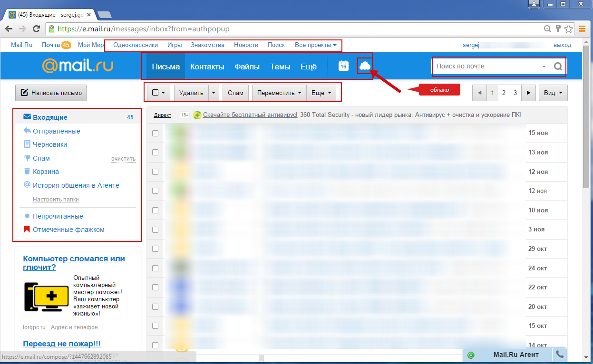This screenshot has height=364, width=593.
Task: Open the Вид view dropdown
Action: click(x=554, y=93)
